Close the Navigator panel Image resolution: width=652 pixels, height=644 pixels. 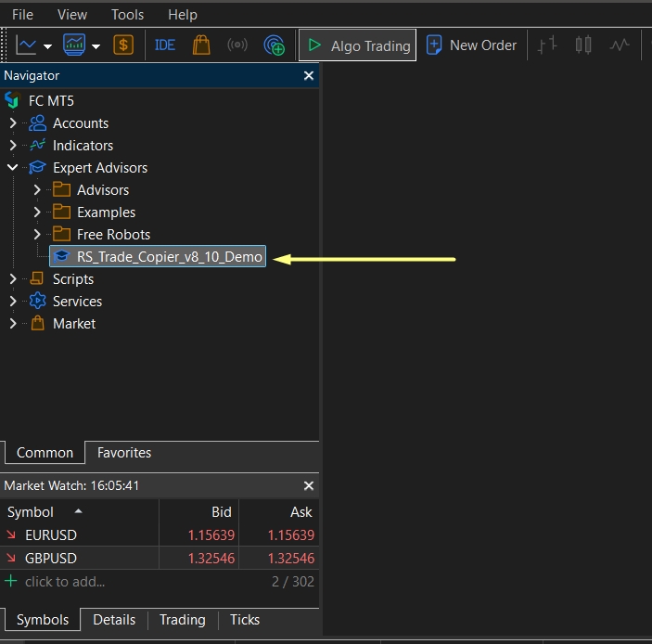click(309, 76)
